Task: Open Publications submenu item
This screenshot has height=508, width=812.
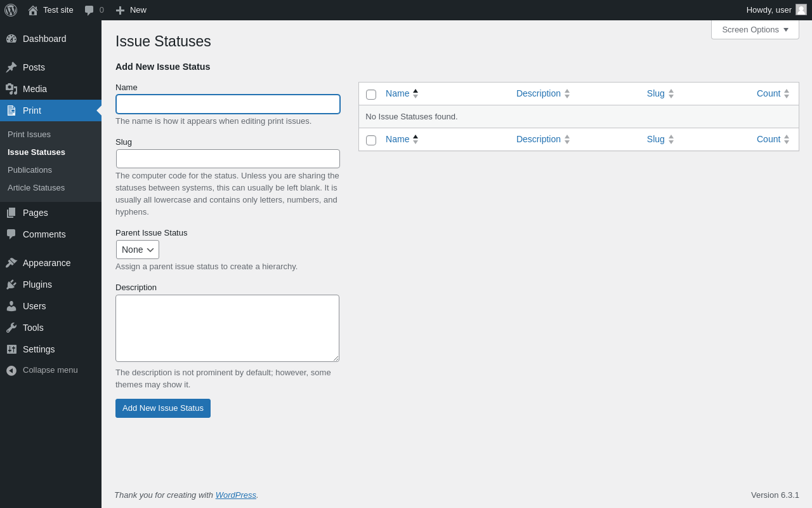Action: tap(30, 170)
